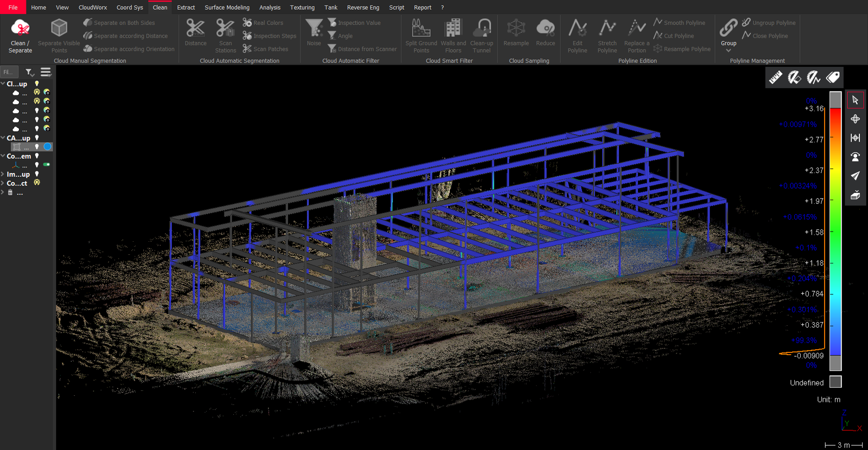The image size is (868, 450).
Task: Click Close Polyline
Action: click(765, 36)
